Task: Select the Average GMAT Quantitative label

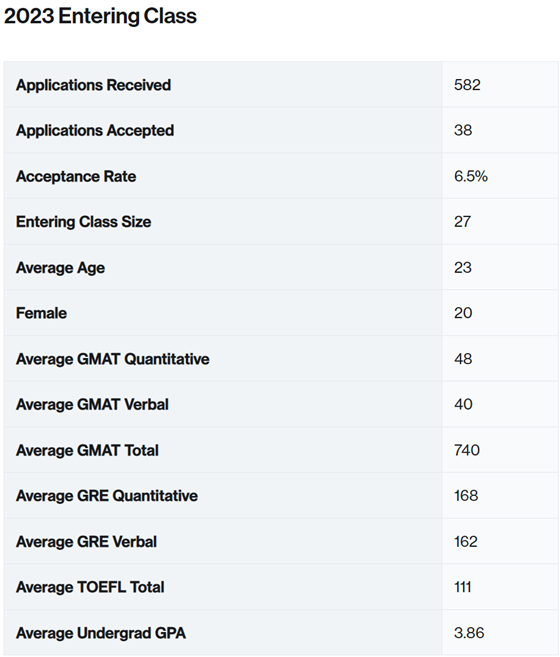Action: 112,359
